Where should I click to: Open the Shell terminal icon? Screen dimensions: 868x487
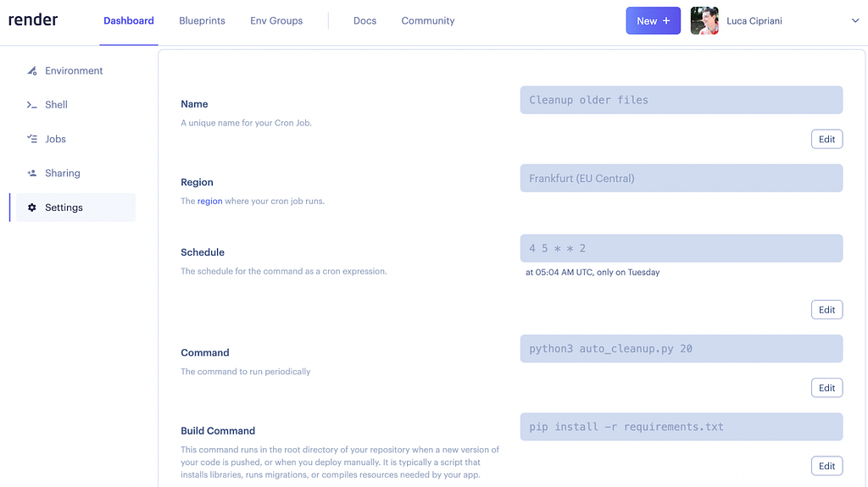tap(32, 105)
